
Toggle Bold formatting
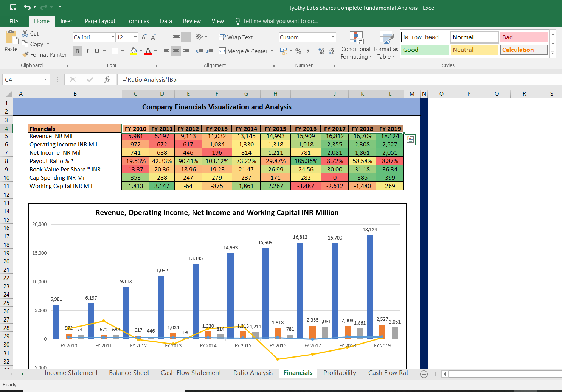tap(77, 51)
